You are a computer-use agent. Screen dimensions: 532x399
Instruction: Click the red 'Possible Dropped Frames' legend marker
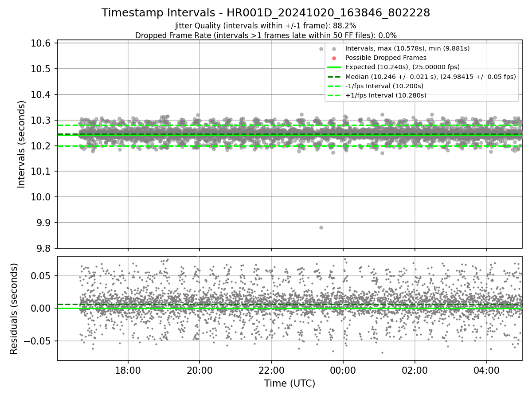click(x=334, y=58)
